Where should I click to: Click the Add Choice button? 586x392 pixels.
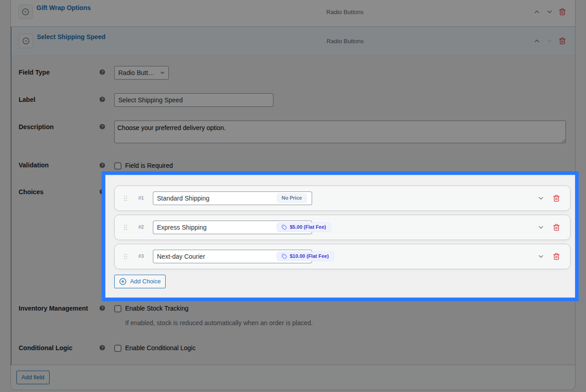pos(140,281)
